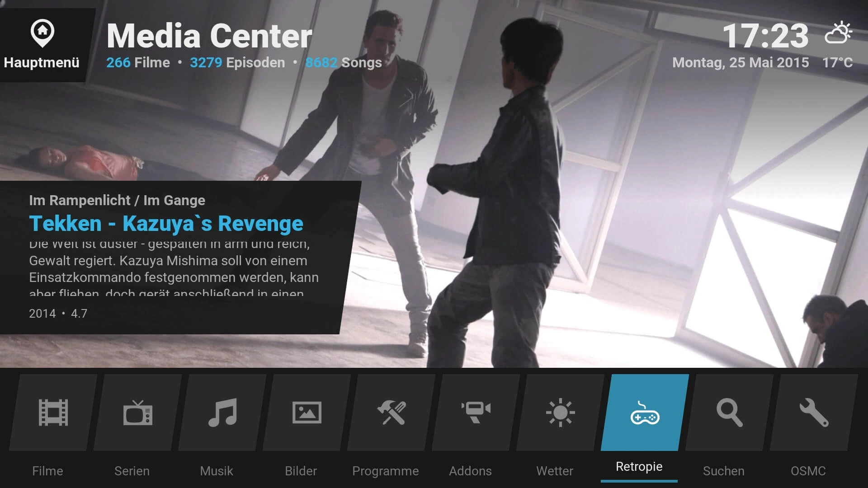
Task: Select the Programme menu label
Action: pyautogui.click(x=386, y=471)
